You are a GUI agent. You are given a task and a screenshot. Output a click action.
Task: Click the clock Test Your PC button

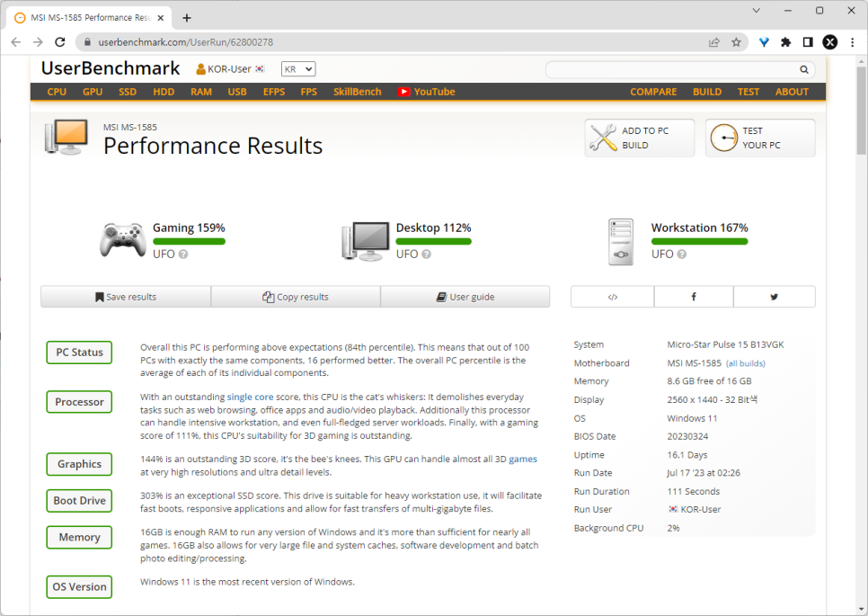[760, 138]
